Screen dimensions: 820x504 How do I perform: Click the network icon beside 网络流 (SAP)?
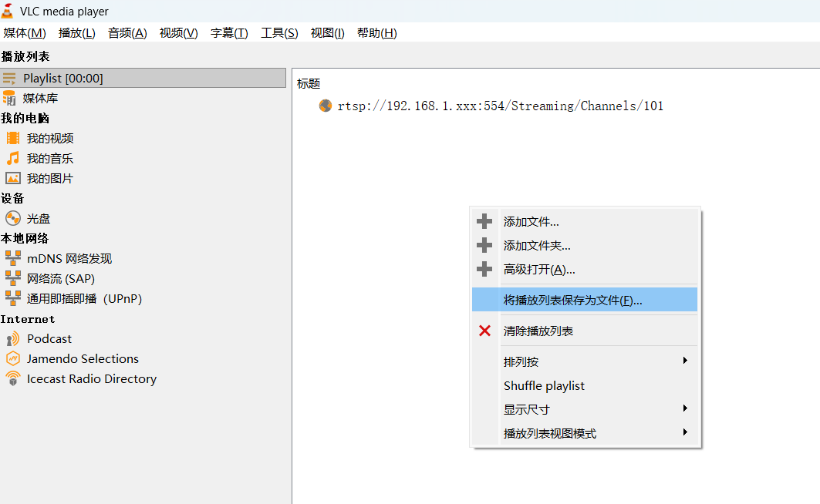pos(13,278)
